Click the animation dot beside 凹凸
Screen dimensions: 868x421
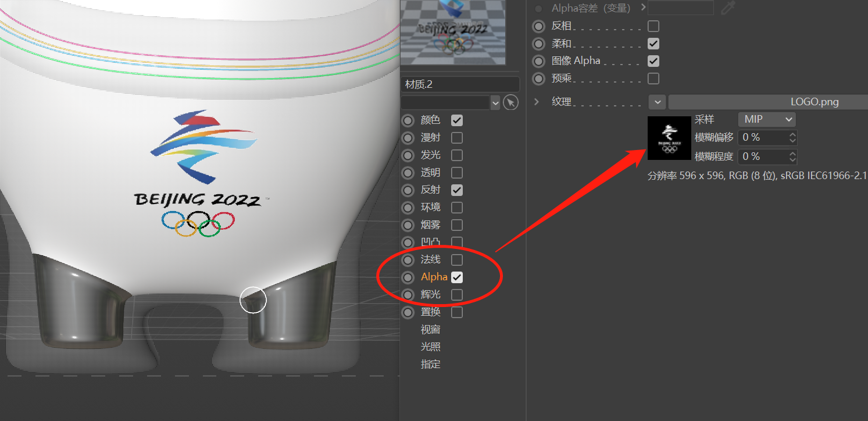pos(409,242)
